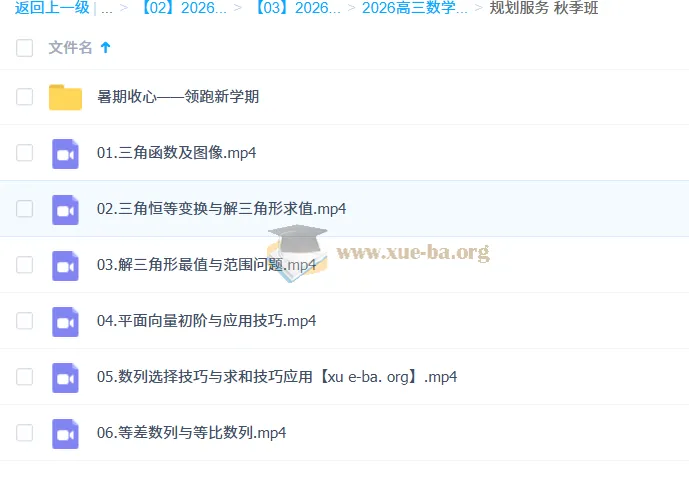
Task: Open file 02.三角恒等变换与解三角形求值.mp4 by name
Action: tap(221, 209)
